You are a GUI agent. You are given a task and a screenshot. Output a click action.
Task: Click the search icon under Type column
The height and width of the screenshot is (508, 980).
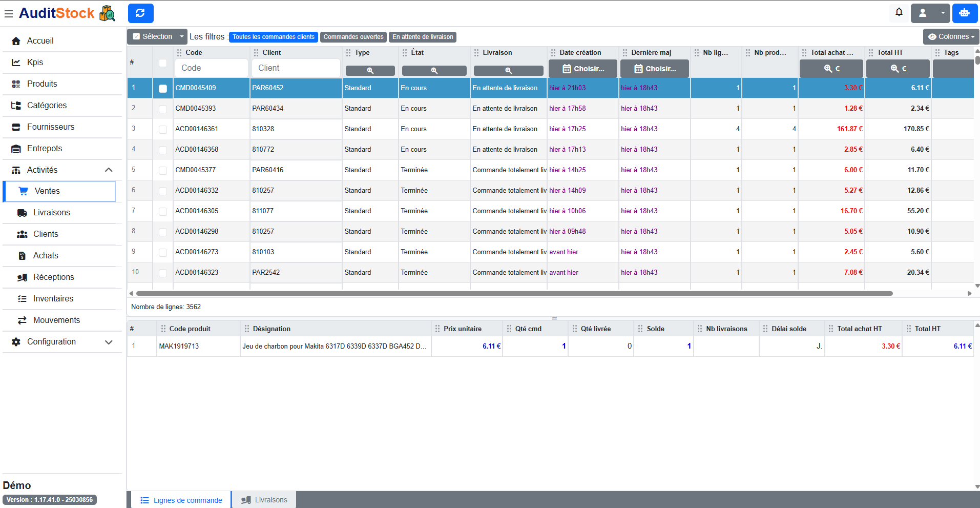[370, 71]
